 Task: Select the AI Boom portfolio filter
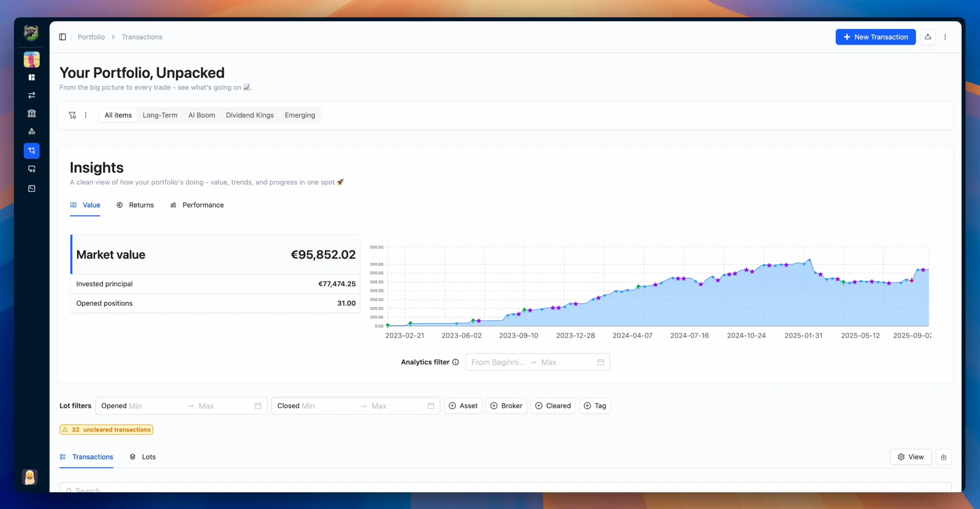pos(201,115)
